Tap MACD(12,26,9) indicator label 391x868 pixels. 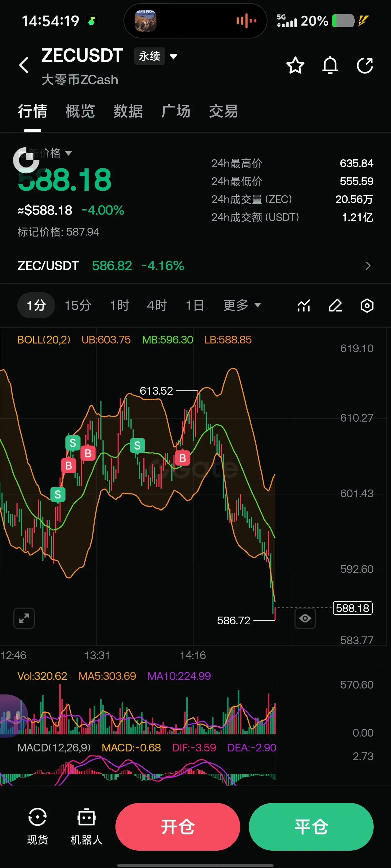click(54, 748)
